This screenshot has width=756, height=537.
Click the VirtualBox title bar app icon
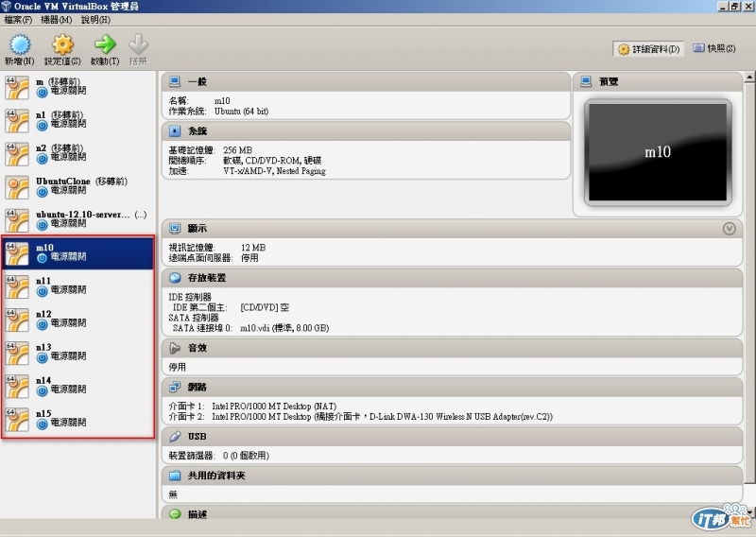click(7, 7)
